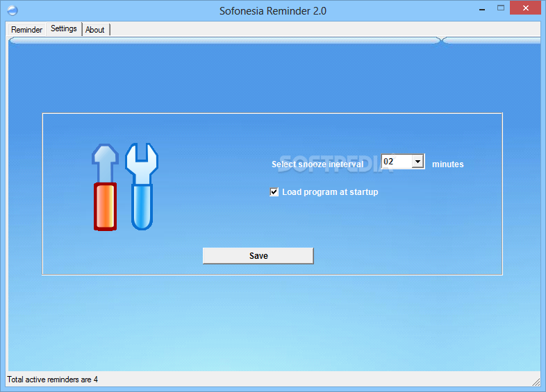546x392 pixels.
Task: Minimize the Sofonesia Reminder window
Action: click(482, 10)
